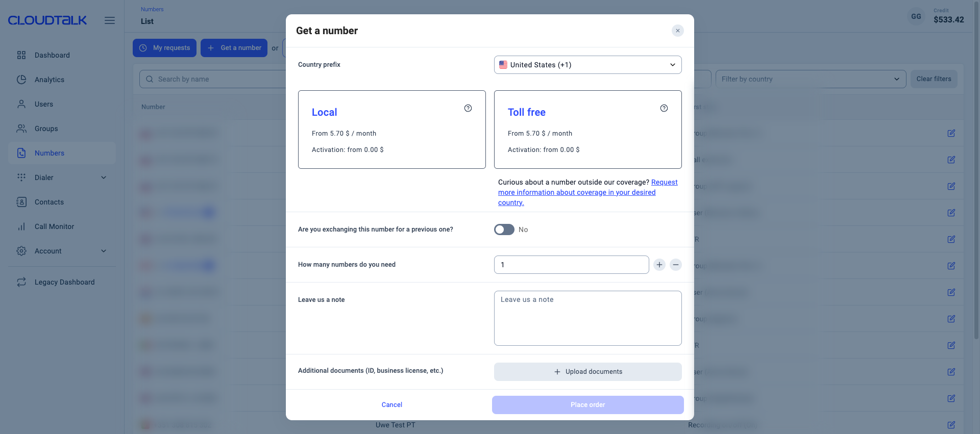
Task: Open the Users section
Action: [x=43, y=104]
